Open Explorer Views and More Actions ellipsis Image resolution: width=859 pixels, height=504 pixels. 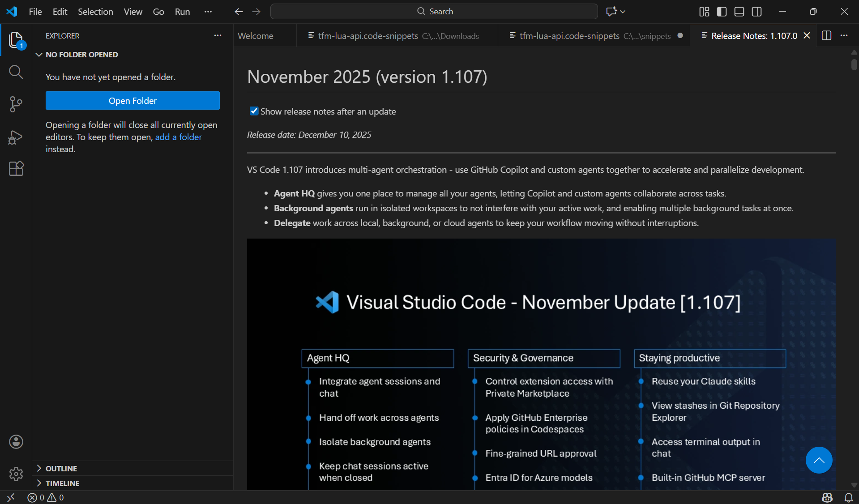[x=218, y=35]
